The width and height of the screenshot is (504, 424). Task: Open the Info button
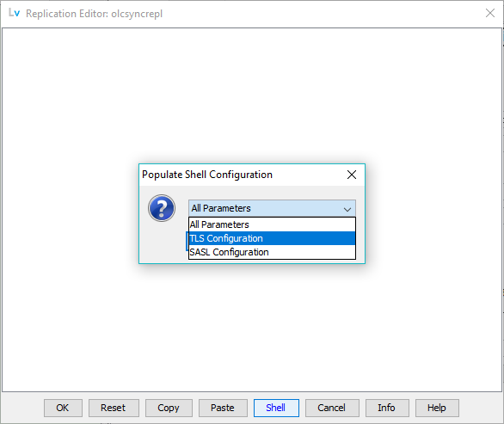click(x=387, y=408)
